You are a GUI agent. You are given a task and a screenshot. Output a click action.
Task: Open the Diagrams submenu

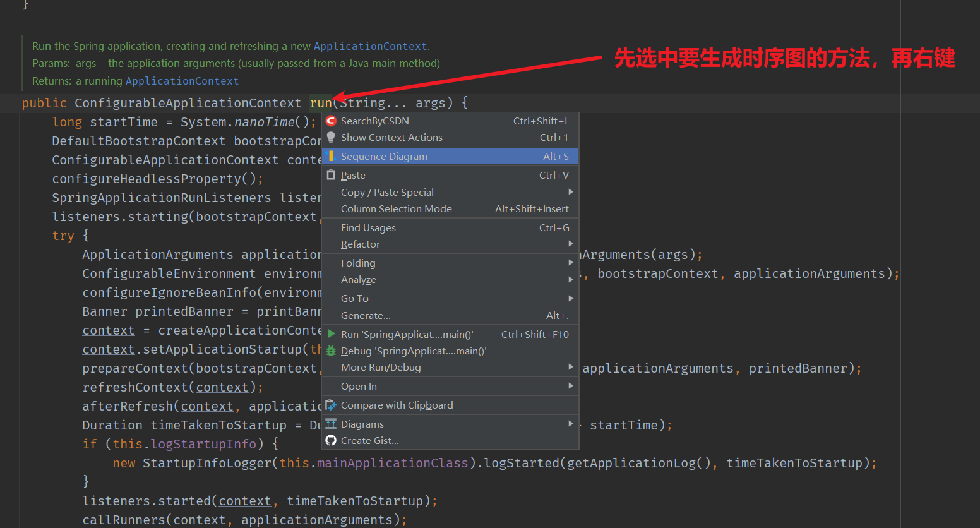(450, 424)
